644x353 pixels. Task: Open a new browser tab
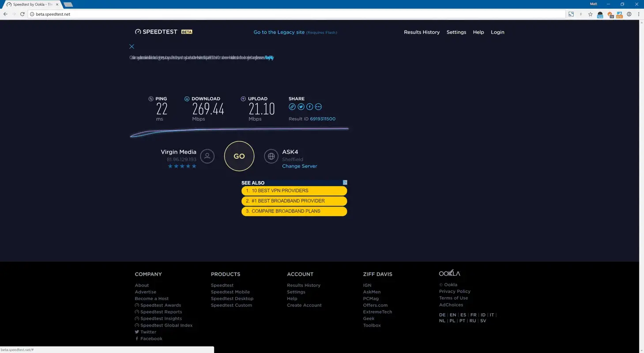(68, 4)
